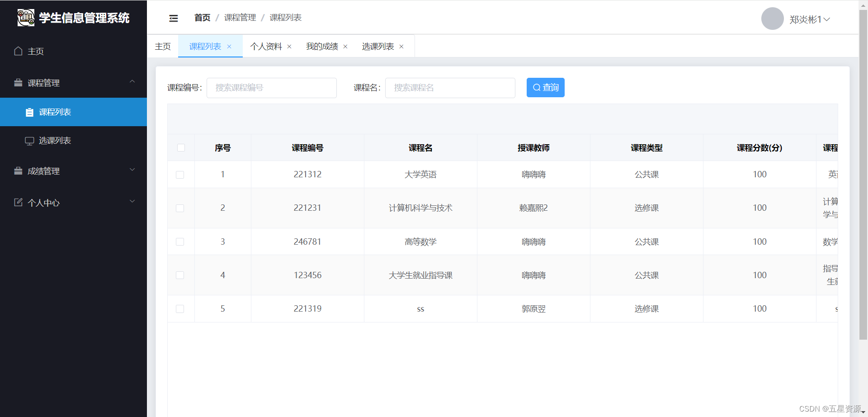Click the vertical page scrollbar
The width and height of the screenshot is (868, 417).
[x=863, y=174]
